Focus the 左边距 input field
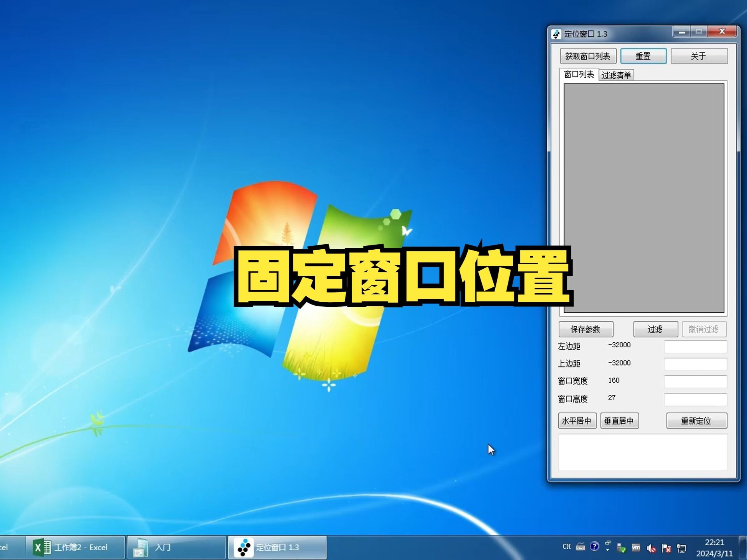 click(x=695, y=346)
